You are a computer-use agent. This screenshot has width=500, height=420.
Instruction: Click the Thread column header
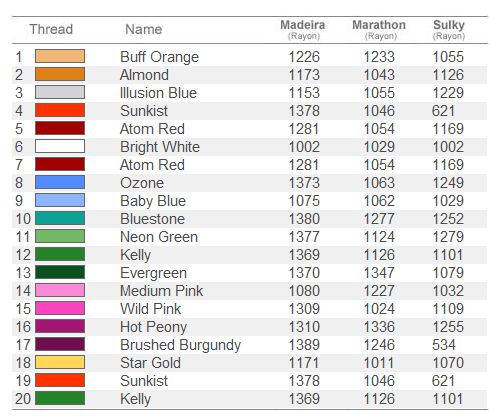(x=51, y=29)
